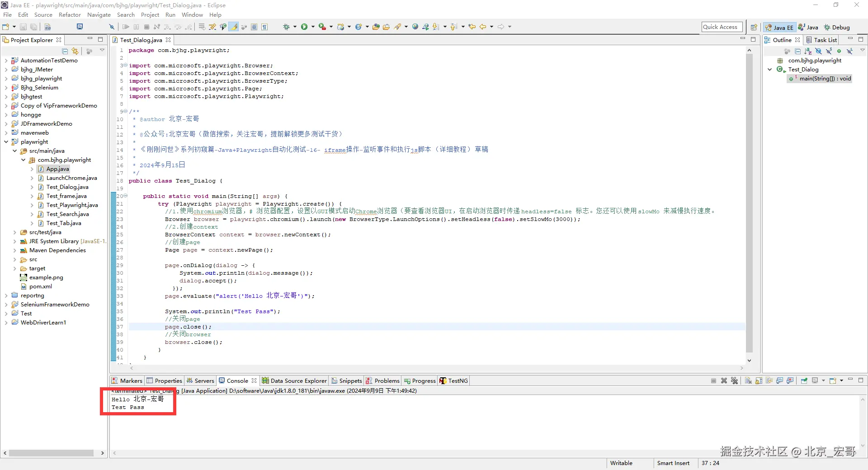Toggle Block Selection mode icon

254,27
